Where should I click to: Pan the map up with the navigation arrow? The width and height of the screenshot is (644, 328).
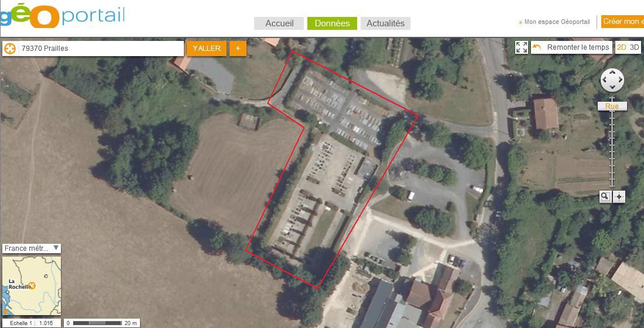click(612, 72)
